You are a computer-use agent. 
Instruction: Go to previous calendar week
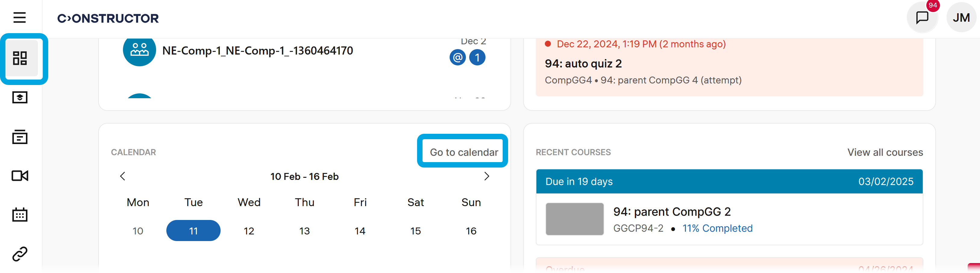(122, 176)
